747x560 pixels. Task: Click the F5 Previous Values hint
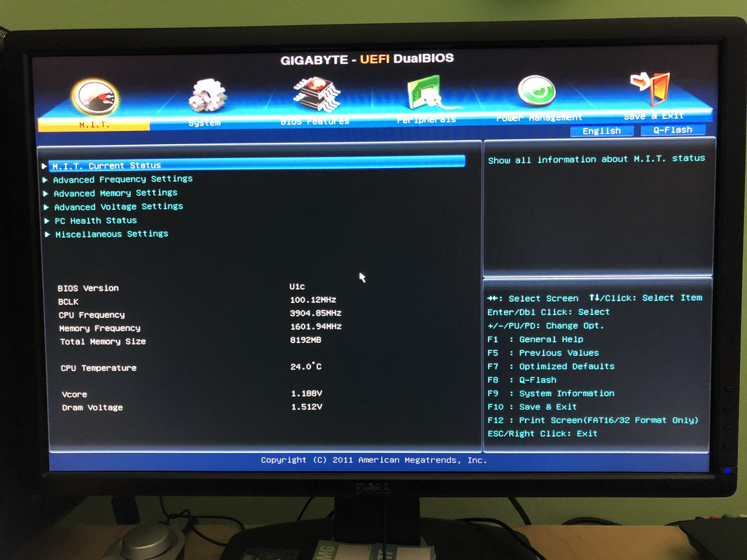(x=543, y=353)
